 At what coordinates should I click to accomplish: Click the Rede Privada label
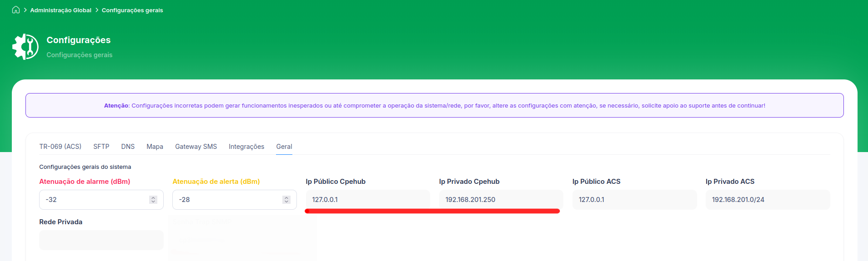(61, 222)
